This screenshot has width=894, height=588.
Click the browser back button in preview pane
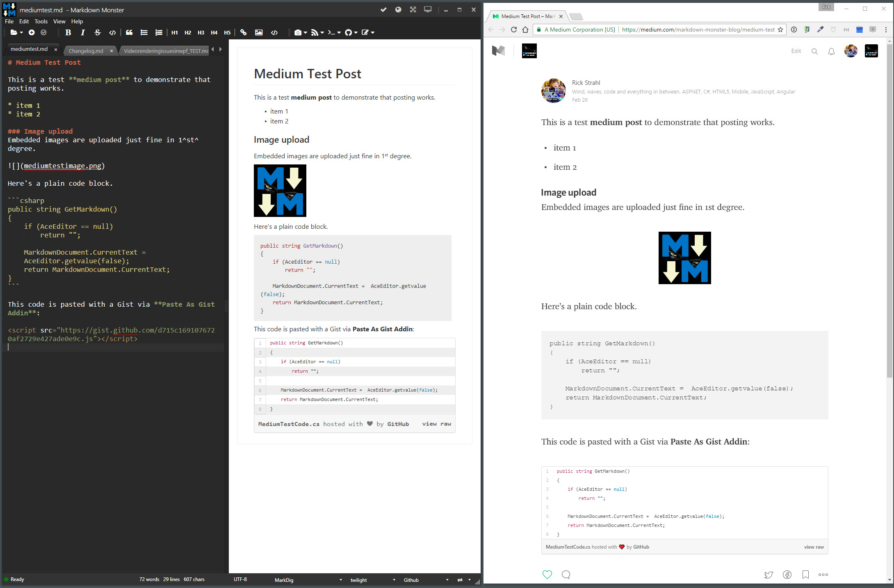[x=493, y=30]
